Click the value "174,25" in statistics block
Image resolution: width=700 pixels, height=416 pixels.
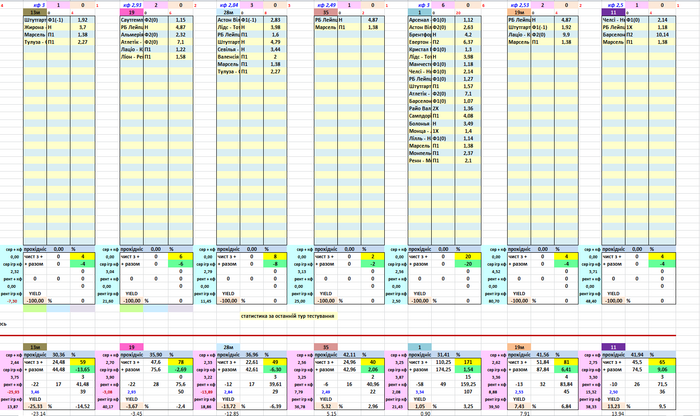click(443, 370)
